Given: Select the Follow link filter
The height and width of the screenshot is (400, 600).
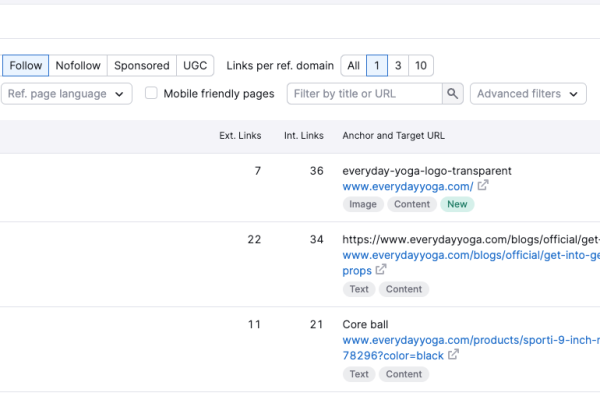Looking at the screenshot, I should (25, 65).
